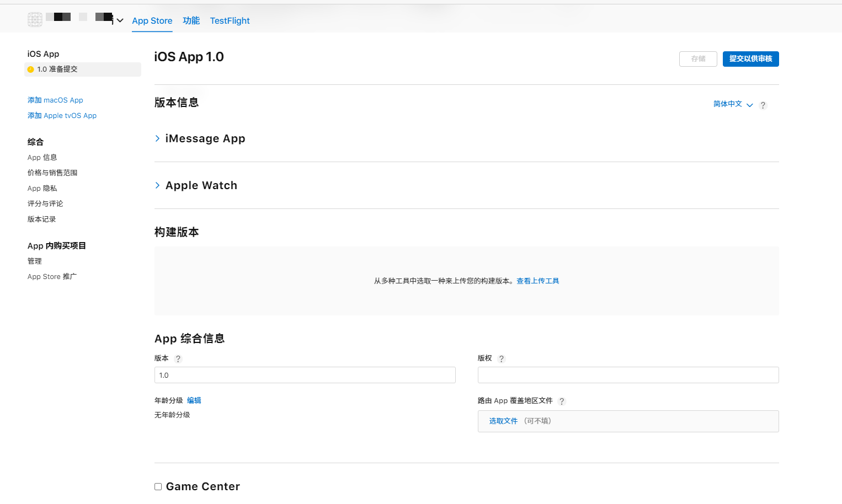Expand the Apple Watch section
This screenshot has height=504, width=842.
click(x=158, y=185)
